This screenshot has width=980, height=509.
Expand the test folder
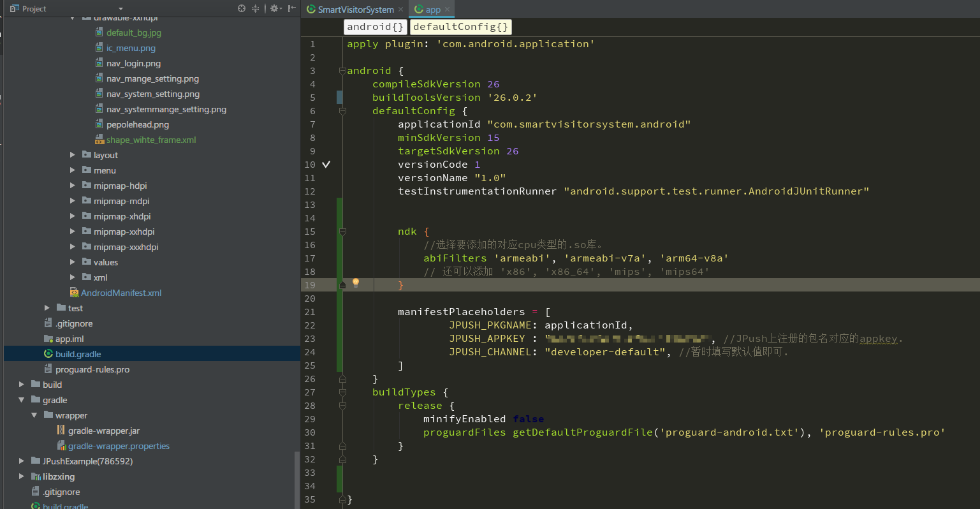tap(47, 308)
